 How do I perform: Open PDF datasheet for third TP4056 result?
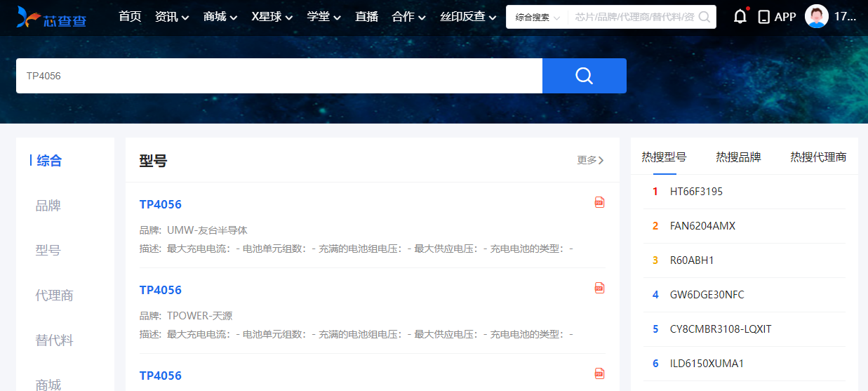pos(599,373)
